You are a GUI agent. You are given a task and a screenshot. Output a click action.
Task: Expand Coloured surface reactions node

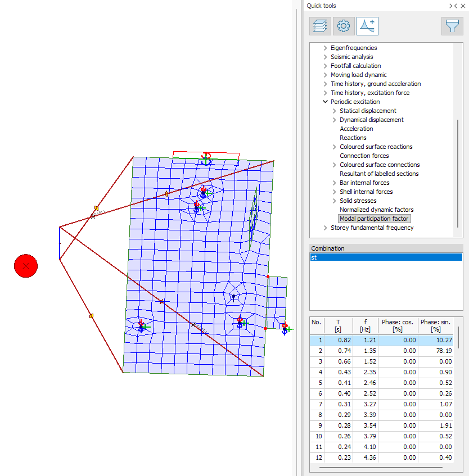click(x=335, y=147)
